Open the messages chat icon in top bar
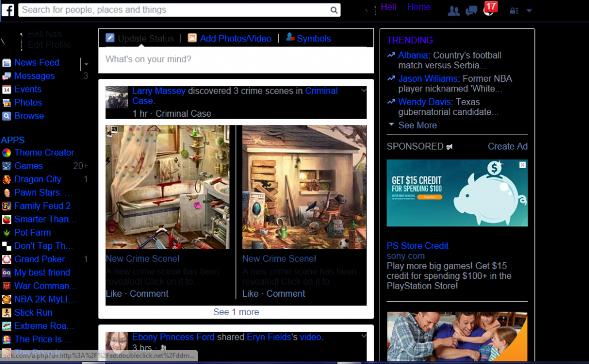Image resolution: width=589 pixels, height=364 pixels. [x=471, y=10]
